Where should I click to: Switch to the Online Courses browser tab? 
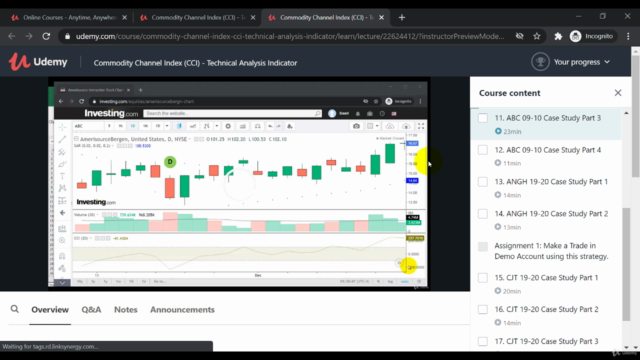click(69, 18)
